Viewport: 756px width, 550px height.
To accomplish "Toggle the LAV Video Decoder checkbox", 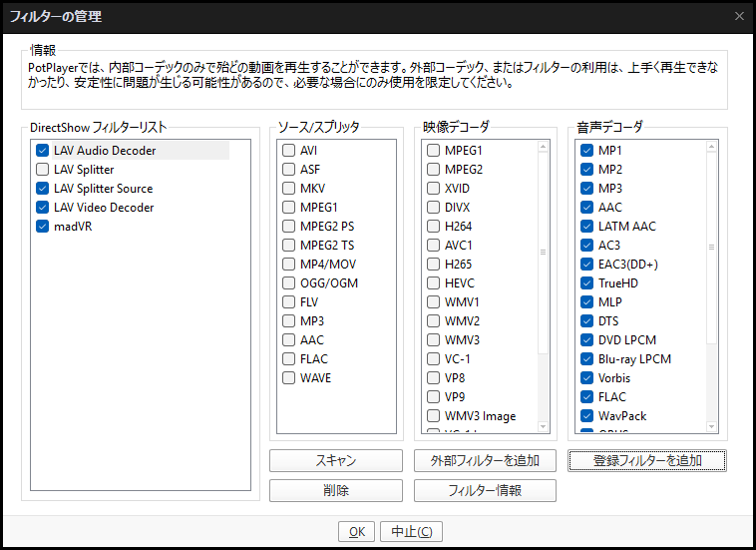I will (x=42, y=208).
